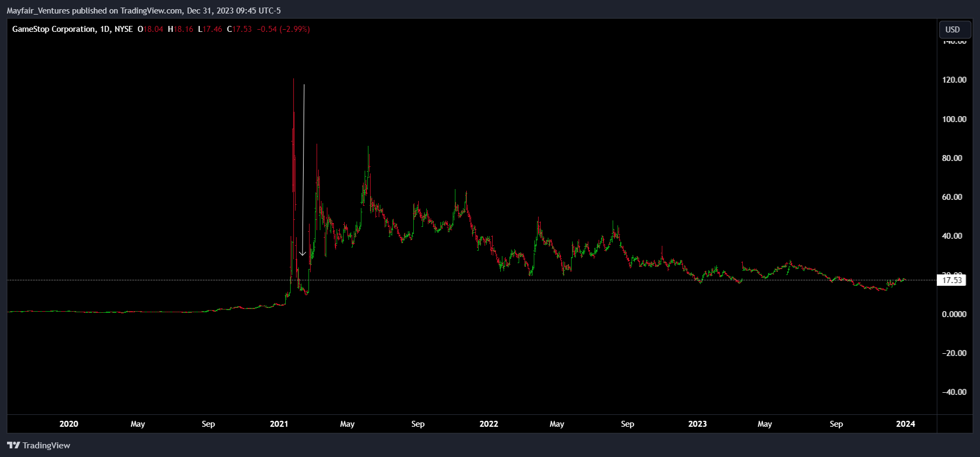Click the low value L17.46
The width and height of the screenshot is (980, 457).
click(210, 29)
